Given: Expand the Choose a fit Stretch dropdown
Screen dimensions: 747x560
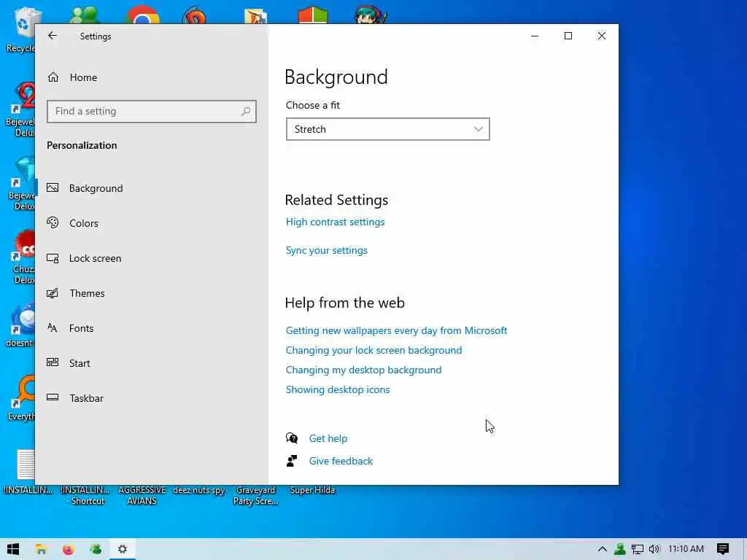Looking at the screenshot, I should pos(388,130).
